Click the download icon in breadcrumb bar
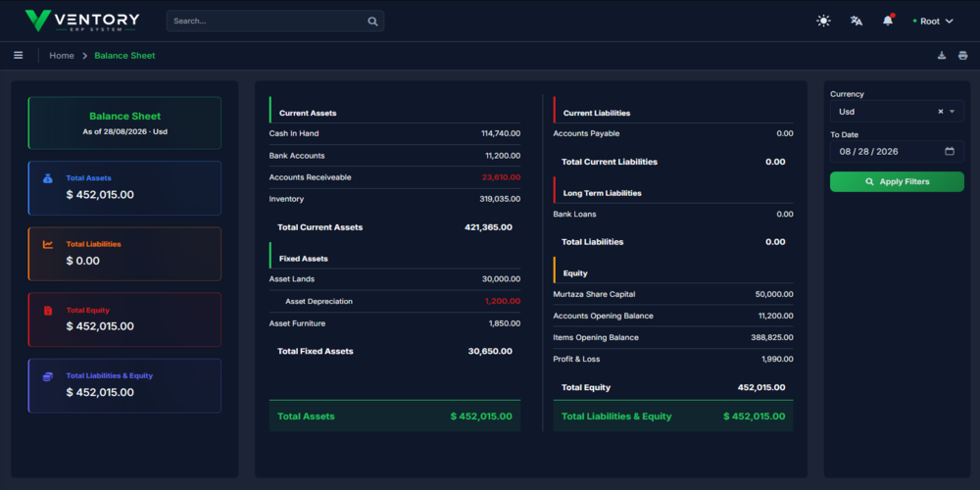 [942, 56]
